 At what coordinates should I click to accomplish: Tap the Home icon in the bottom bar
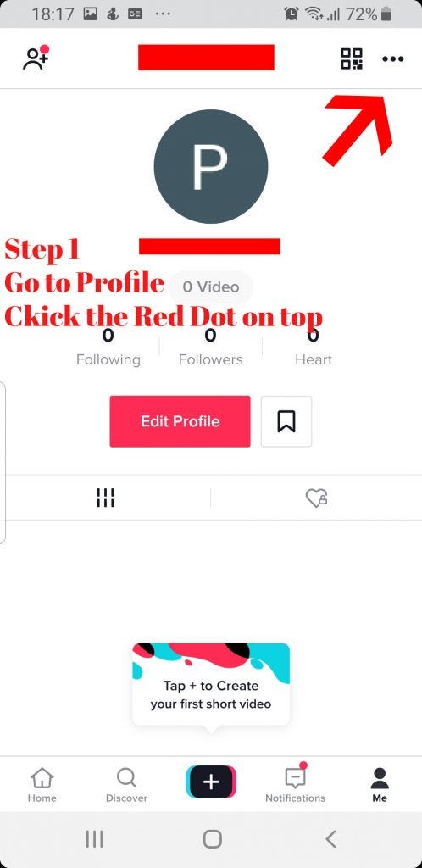(42, 785)
